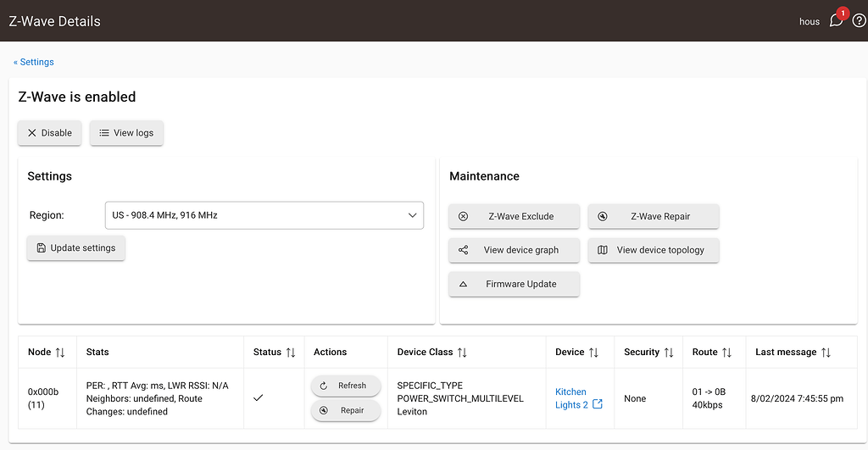868x450 pixels.
Task: Sort by Route column arrows
Action: click(x=726, y=352)
